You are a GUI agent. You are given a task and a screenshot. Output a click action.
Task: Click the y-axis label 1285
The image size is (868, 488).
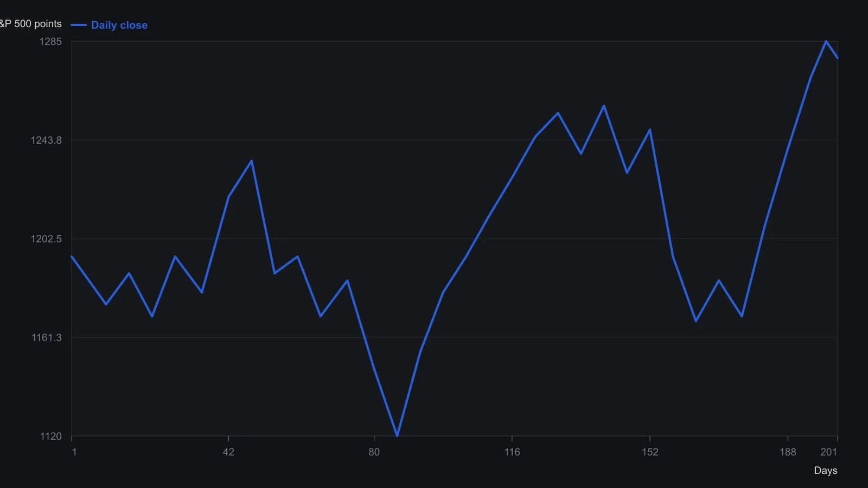[x=50, y=42]
